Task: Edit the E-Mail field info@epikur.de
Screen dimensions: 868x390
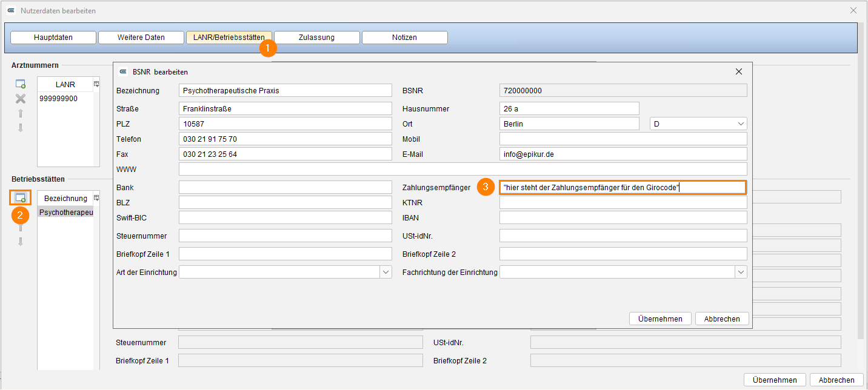Action: pyautogui.click(x=623, y=154)
